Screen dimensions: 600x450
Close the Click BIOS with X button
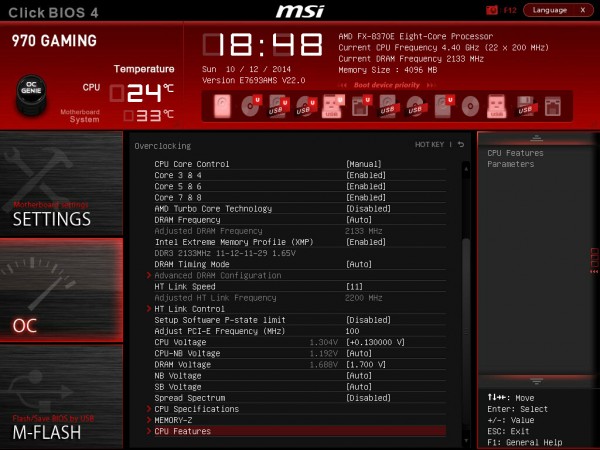583,10
